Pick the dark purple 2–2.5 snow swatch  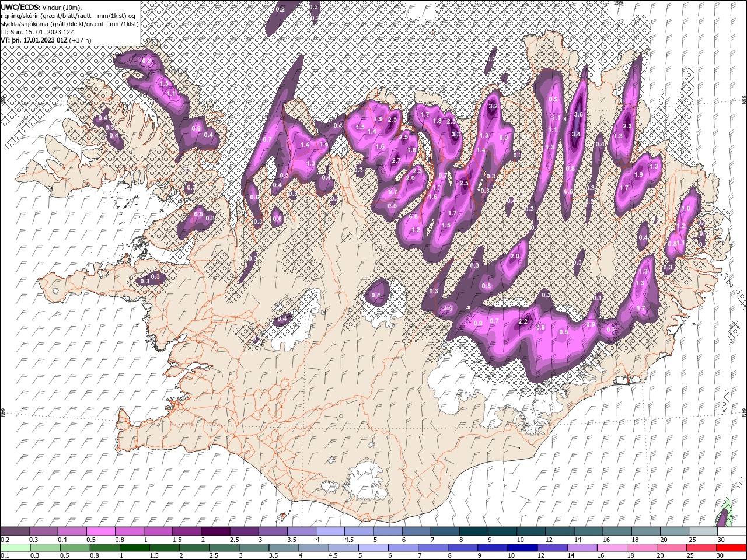click(x=215, y=531)
